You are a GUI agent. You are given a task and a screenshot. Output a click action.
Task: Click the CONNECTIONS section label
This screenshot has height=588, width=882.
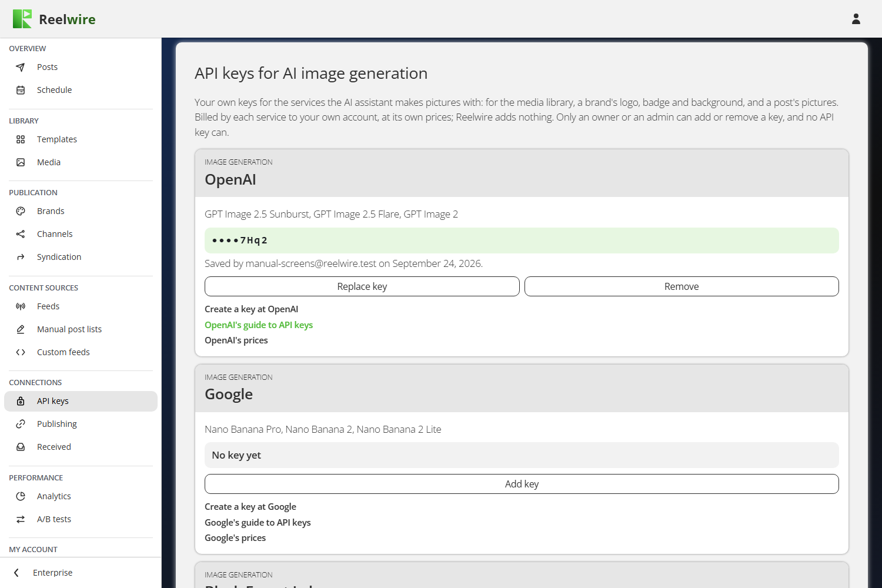[x=35, y=383]
